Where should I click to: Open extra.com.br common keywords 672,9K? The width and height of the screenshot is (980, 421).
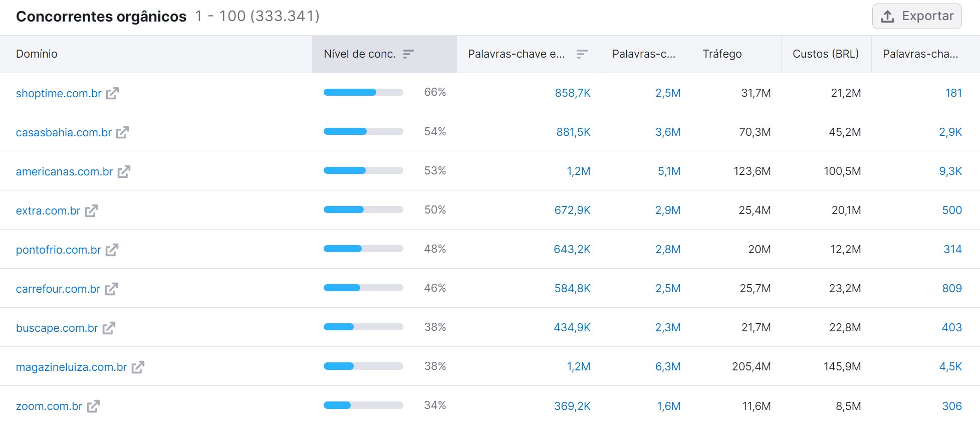(572, 210)
